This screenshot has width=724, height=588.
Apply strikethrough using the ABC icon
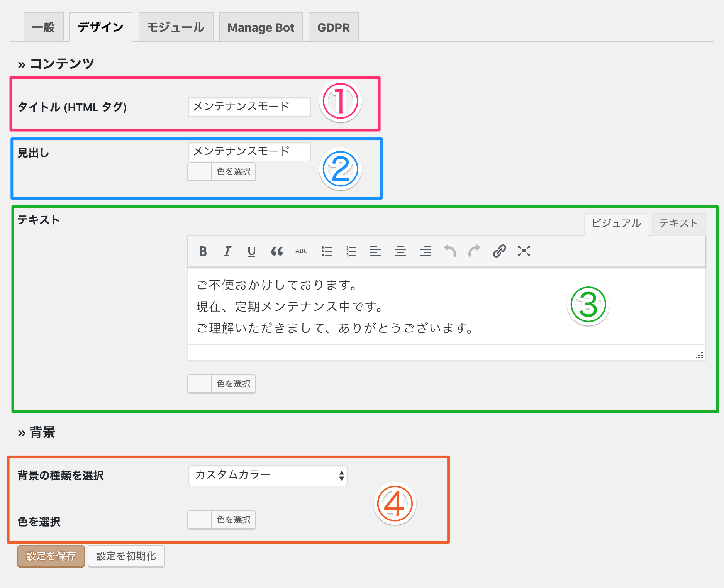click(x=302, y=251)
